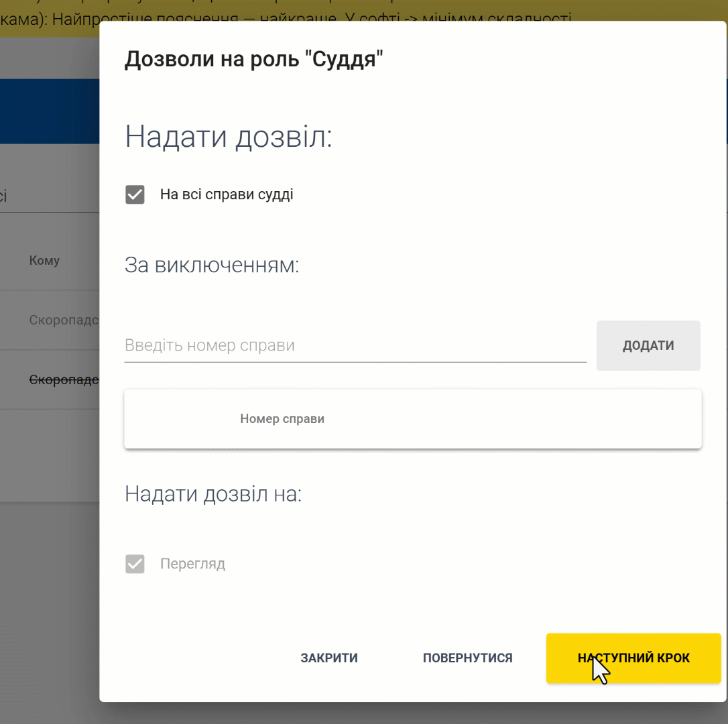Click the dialog title "Дозволи на роль Суддя"
728x724 pixels.
pos(253,60)
